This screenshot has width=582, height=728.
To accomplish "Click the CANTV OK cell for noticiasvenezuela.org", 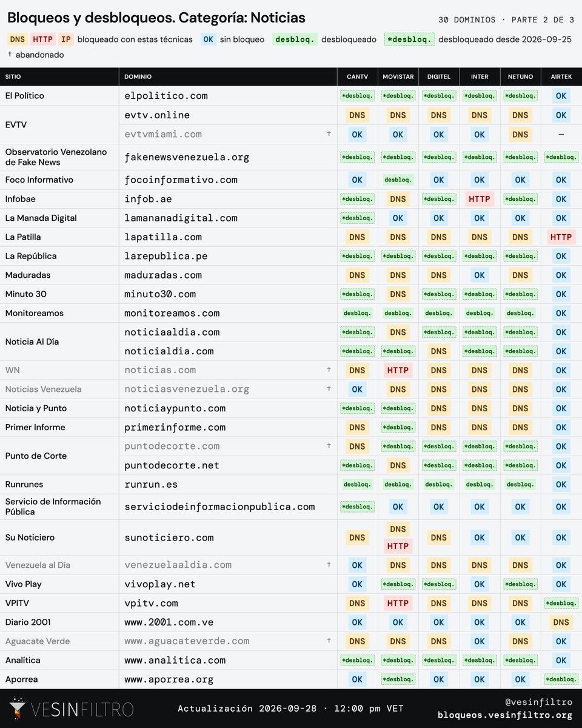I will 357,389.
